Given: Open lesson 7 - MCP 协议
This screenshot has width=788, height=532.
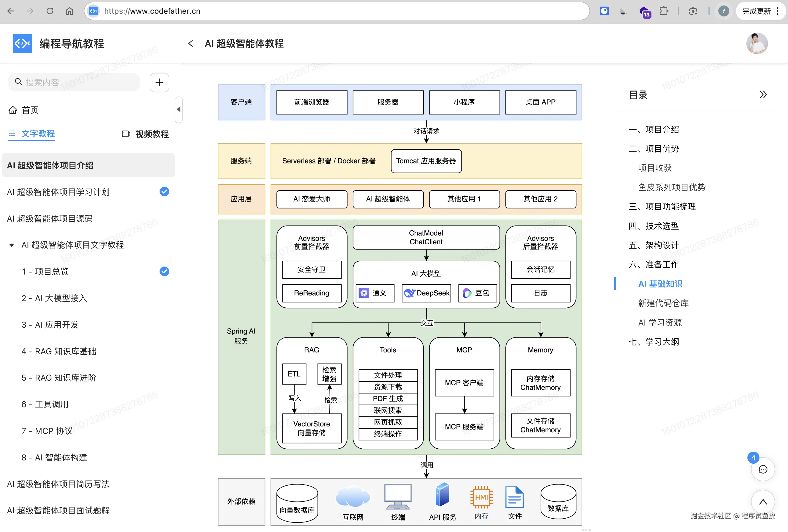Looking at the screenshot, I should pos(47,431).
